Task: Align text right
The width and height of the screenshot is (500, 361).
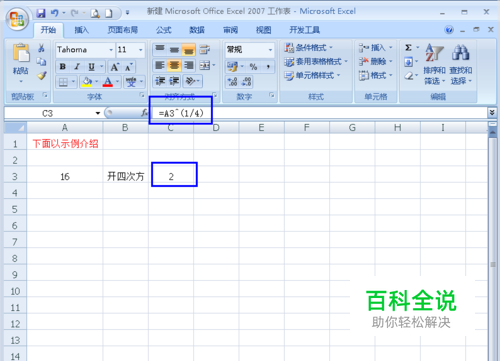Action: pos(188,65)
